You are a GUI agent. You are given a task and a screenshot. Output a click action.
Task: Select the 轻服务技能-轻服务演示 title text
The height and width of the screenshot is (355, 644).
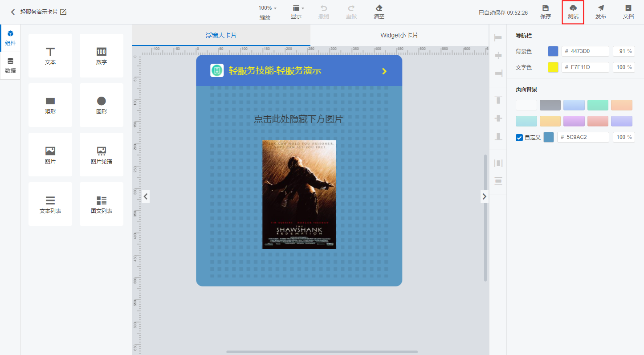click(x=275, y=70)
